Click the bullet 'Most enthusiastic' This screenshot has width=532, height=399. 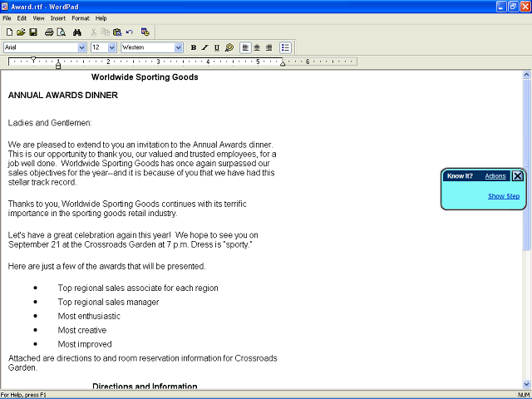click(x=89, y=316)
